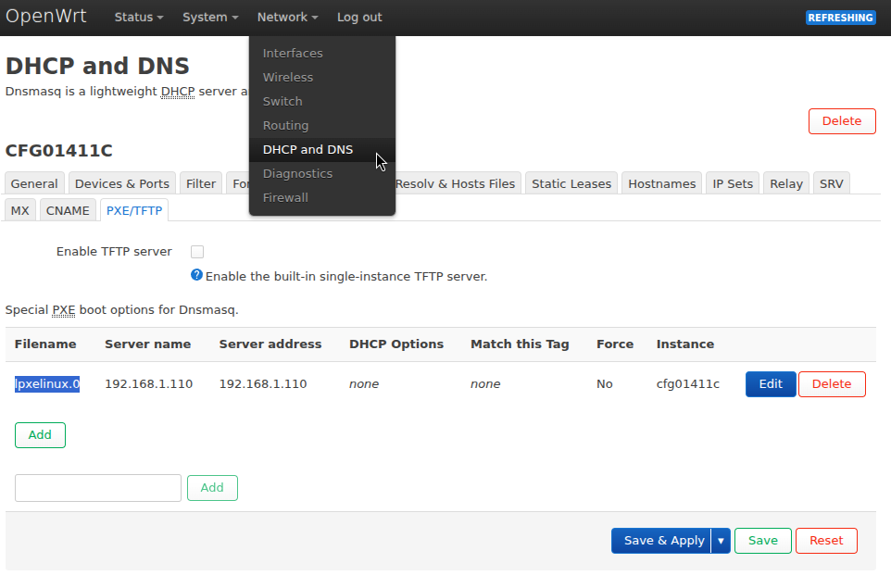The width and height of the screenshot is (891, 588).
Task: Click Log out in the top bar
Action: [359, 18]
